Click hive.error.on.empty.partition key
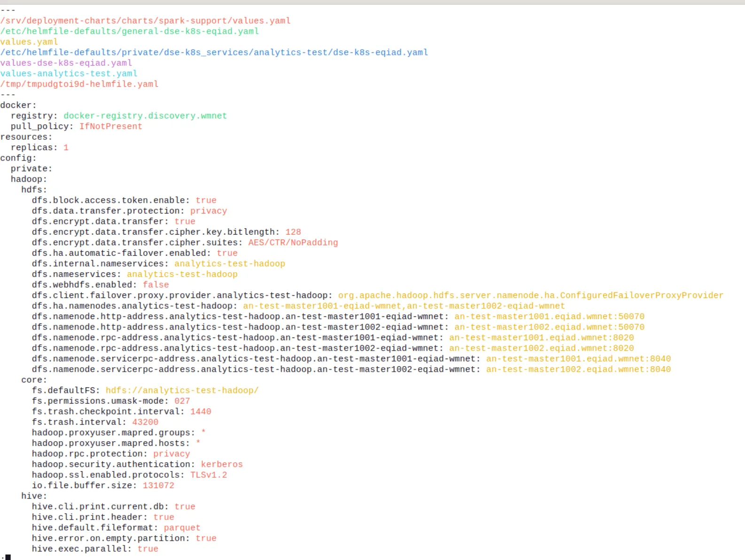The height and width of the screenshot is (560, 745). [111, 538]
